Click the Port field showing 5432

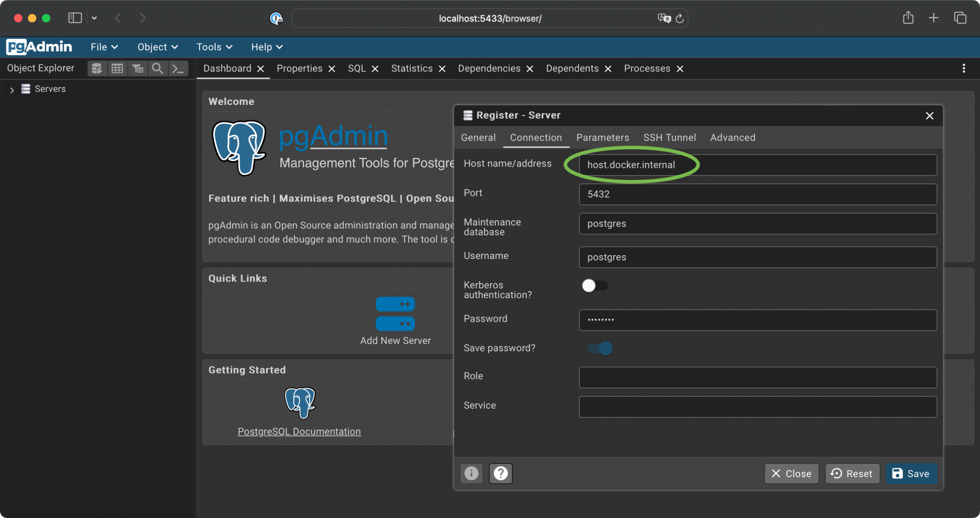click(x=757, y=194)
